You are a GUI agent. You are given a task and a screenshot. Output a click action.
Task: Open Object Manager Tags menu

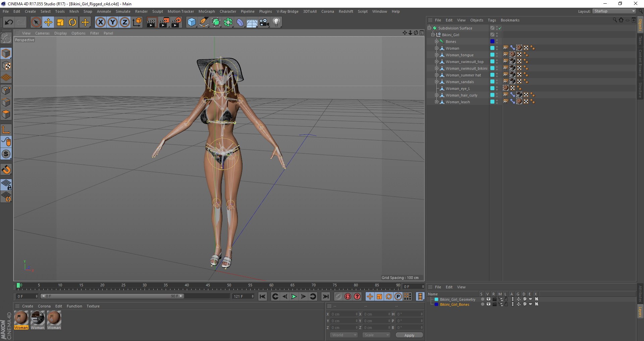[492, 20]
